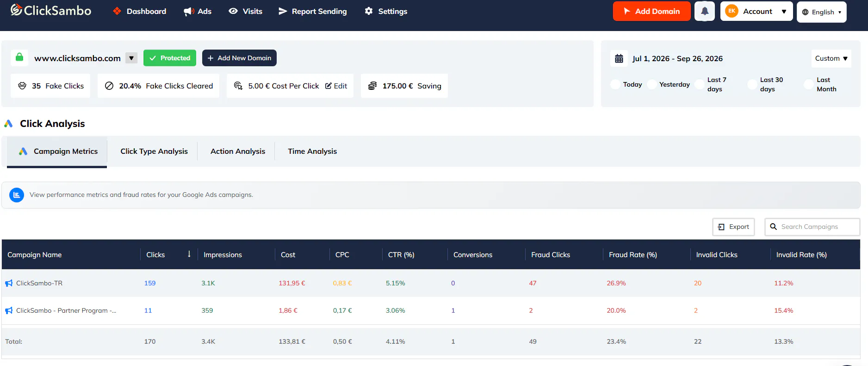Screen dimensions: 868x366
Task: Click the calendar icon beside date range
Action: 619,59
